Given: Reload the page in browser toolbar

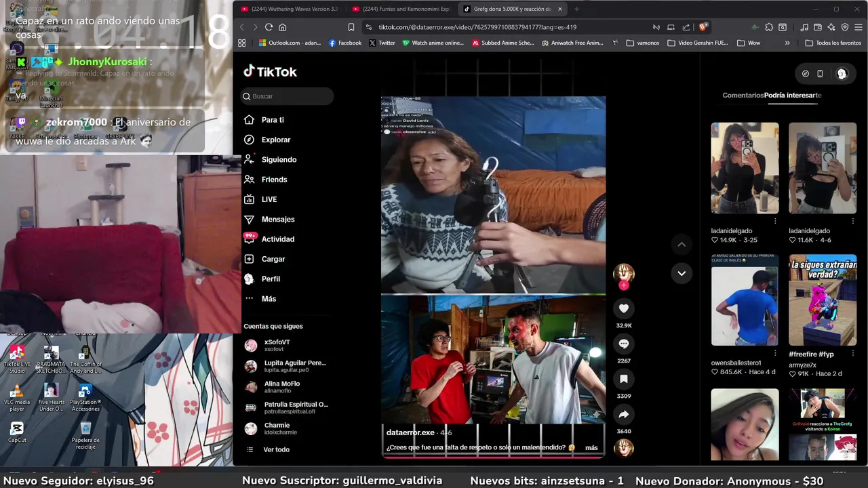Looking at the screenshot, I should tap(269, 27).
